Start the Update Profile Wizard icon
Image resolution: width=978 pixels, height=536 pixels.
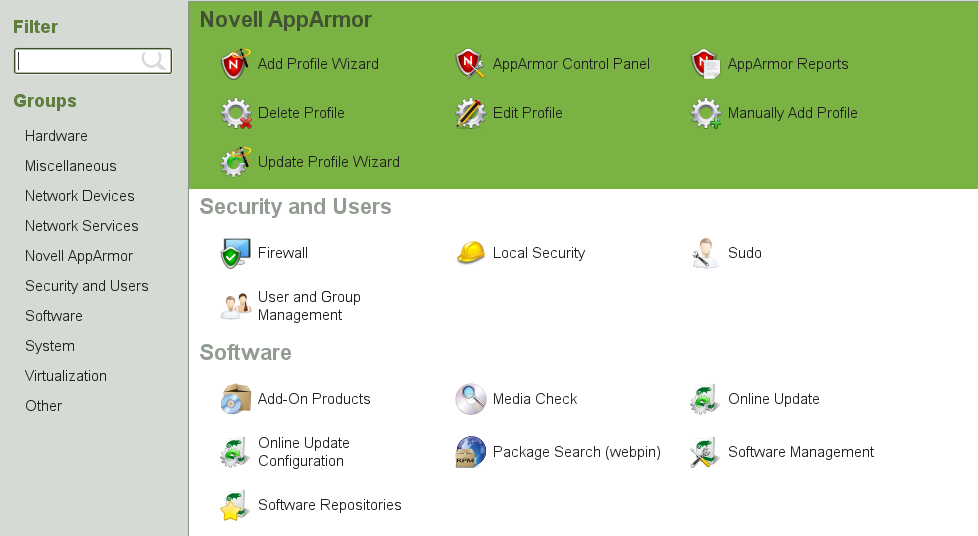tap(236, 162)
